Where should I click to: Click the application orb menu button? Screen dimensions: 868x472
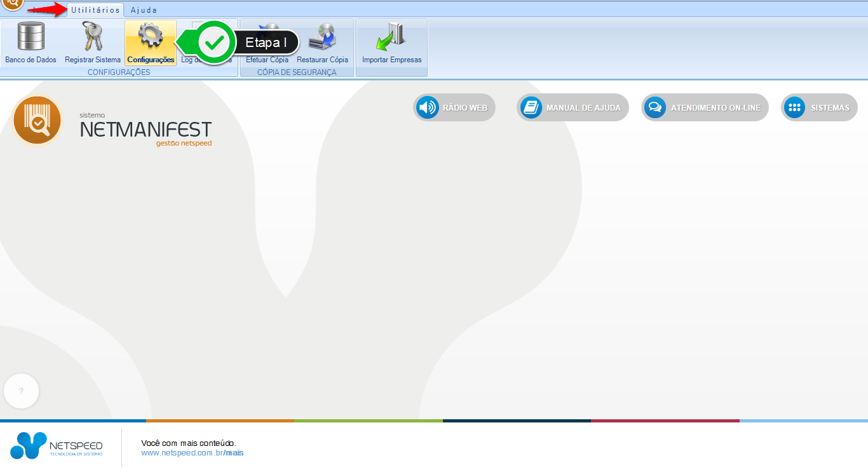[x=13, y=4]
